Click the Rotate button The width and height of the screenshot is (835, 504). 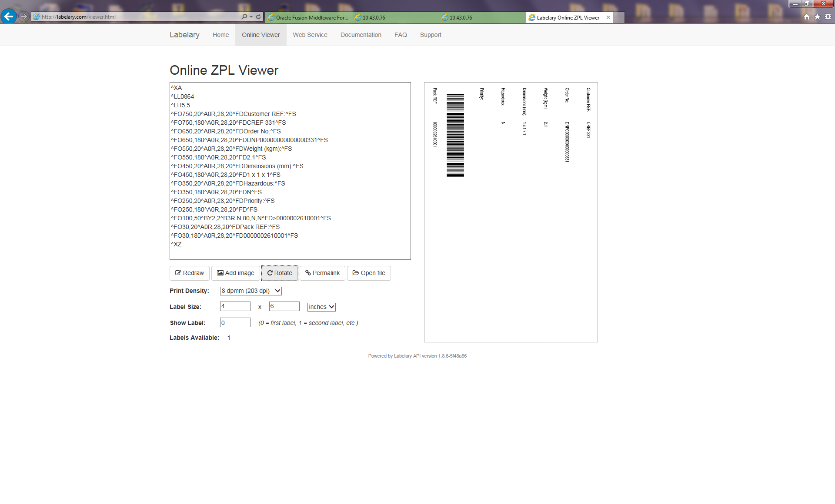(x=280, y=273)
